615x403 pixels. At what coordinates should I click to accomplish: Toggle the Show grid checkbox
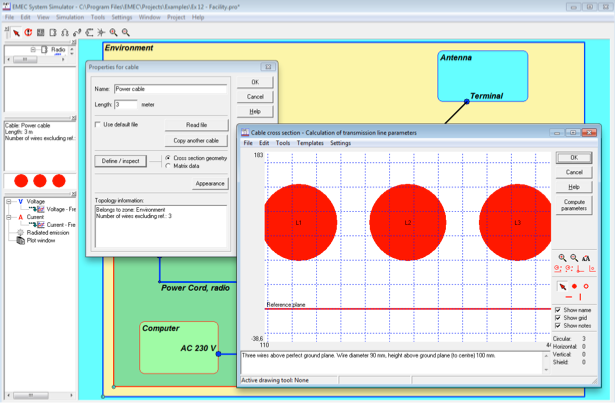pos(558,318)
